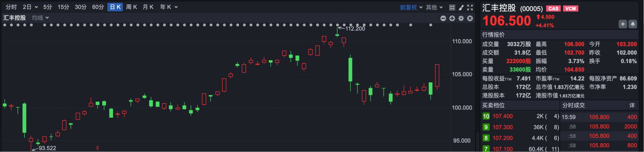Click the trade volume 2000
Viewport: 644px width, 152px height.
coord(630,126)
